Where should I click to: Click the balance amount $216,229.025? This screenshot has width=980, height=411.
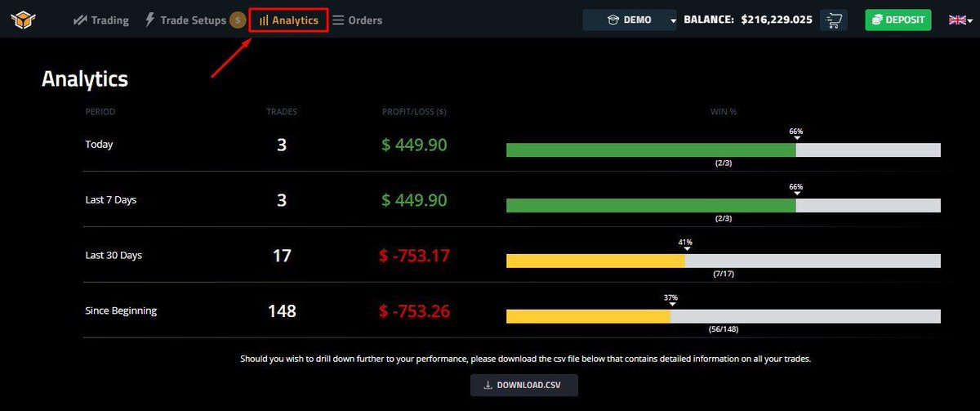click(x=777, y=20)
